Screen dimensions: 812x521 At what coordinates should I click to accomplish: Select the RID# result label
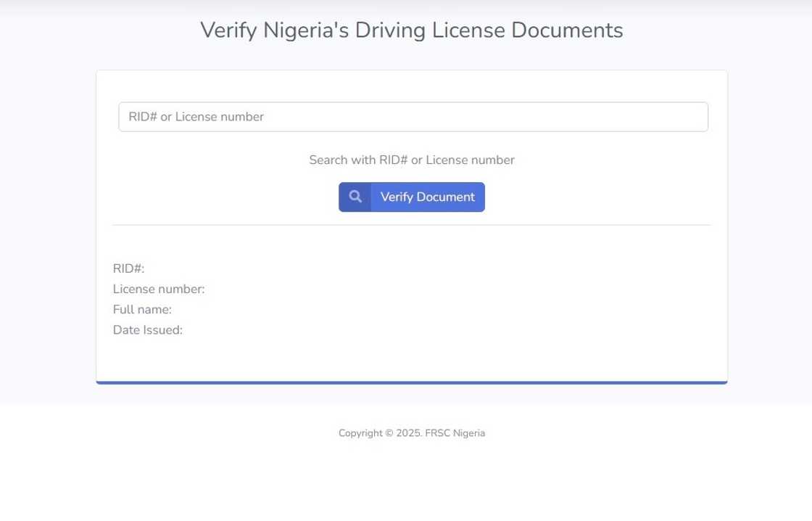coord(128,268)
